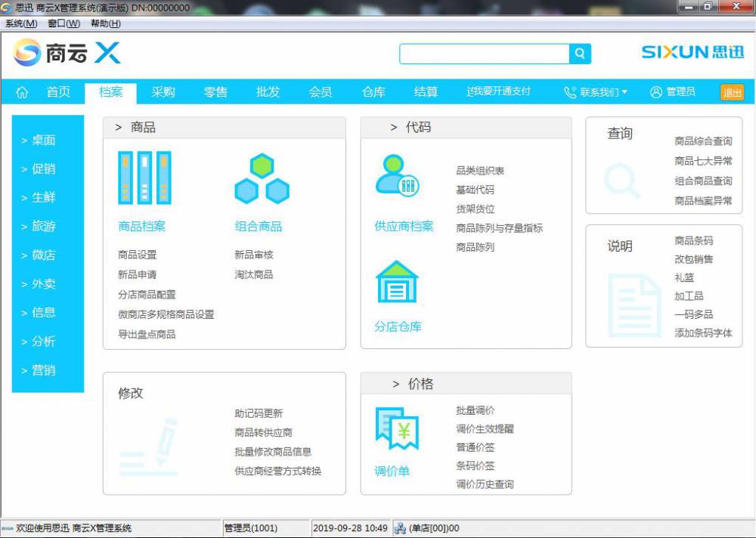Open the 助记码更新 link

pyautogui.click(x=259, y=413)
